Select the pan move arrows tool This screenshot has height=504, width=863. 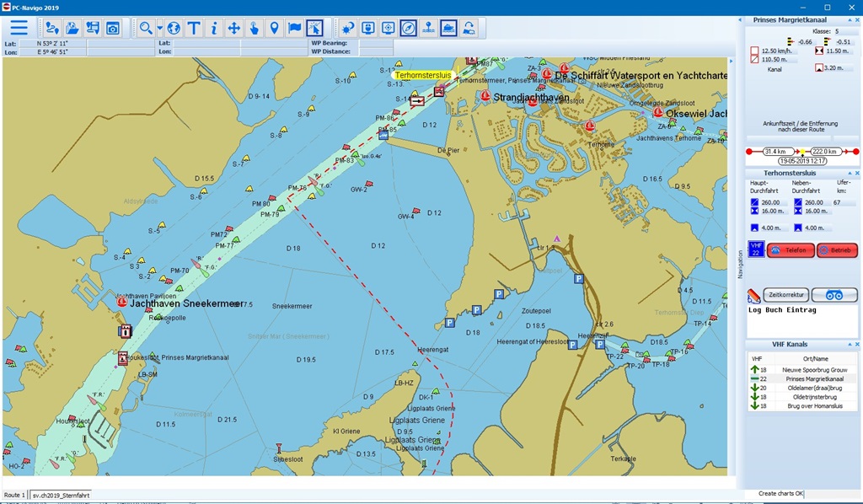pyautogui.click(x=234, y=28)
